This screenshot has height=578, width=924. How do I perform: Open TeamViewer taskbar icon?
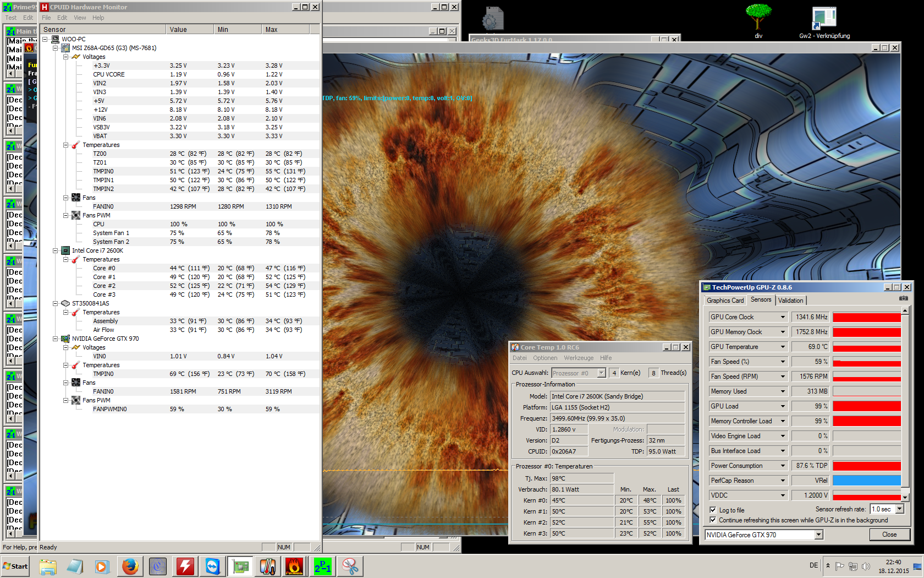213,566
